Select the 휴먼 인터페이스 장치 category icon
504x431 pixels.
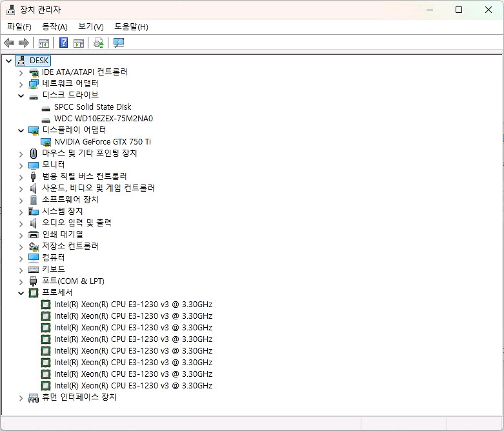click(x=34, y=398)
